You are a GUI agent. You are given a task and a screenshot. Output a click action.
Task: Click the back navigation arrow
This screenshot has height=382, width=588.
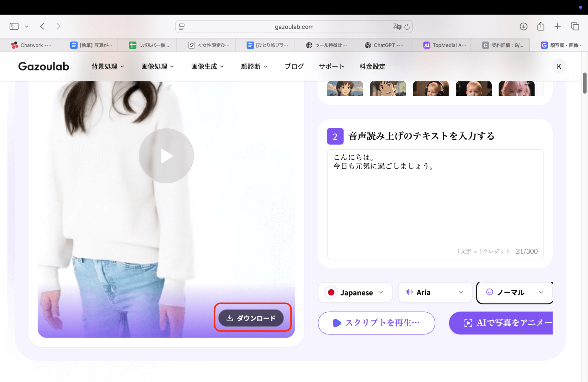click(42, 26)
